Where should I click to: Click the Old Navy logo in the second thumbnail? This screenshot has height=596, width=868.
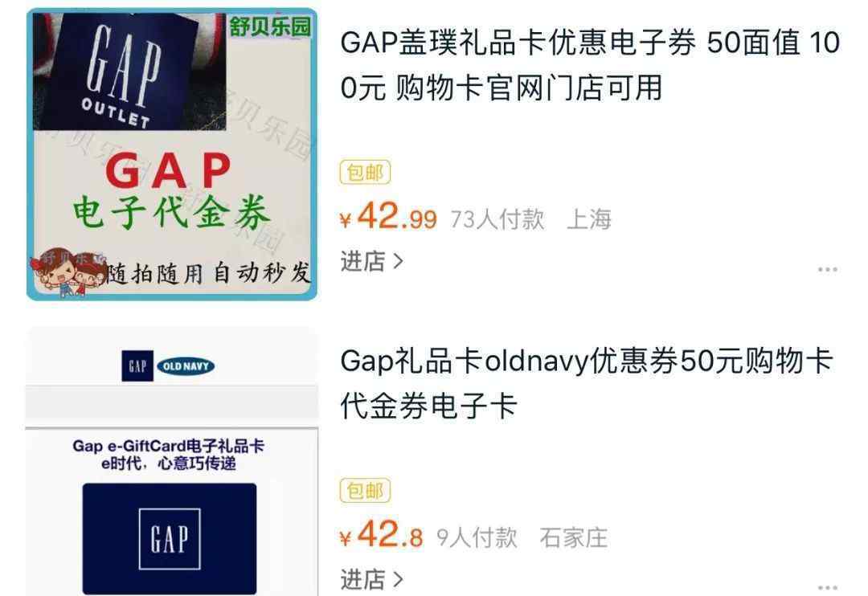click(x=186, y=365)
